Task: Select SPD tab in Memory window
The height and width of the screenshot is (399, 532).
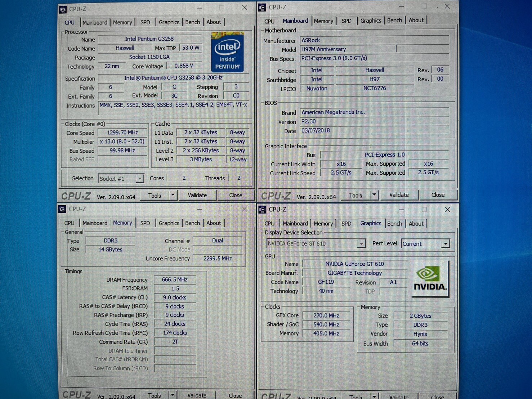Action: [145, 223]
